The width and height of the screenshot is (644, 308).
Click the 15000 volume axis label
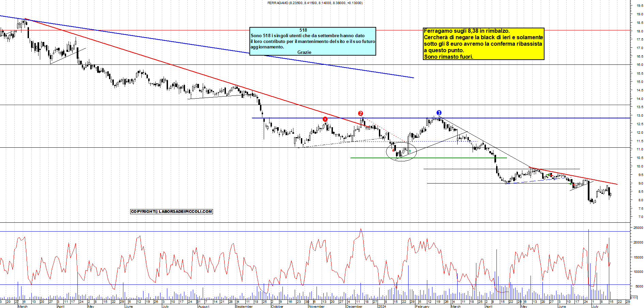[x=638, y=258]
